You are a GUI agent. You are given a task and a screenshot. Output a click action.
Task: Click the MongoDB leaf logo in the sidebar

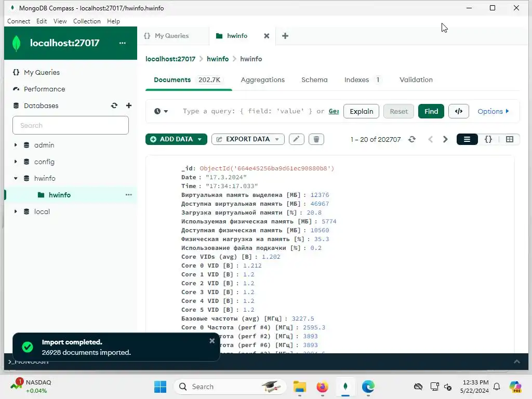16,43
